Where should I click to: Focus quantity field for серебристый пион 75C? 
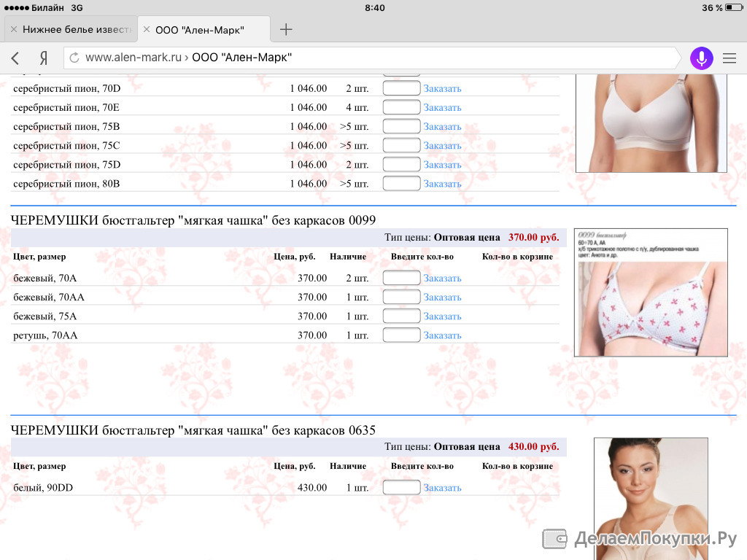tap(402, 145)
